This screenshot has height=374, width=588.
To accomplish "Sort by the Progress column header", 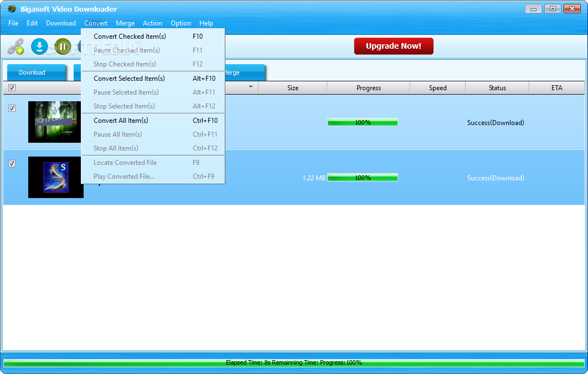I will coord(369,88).
